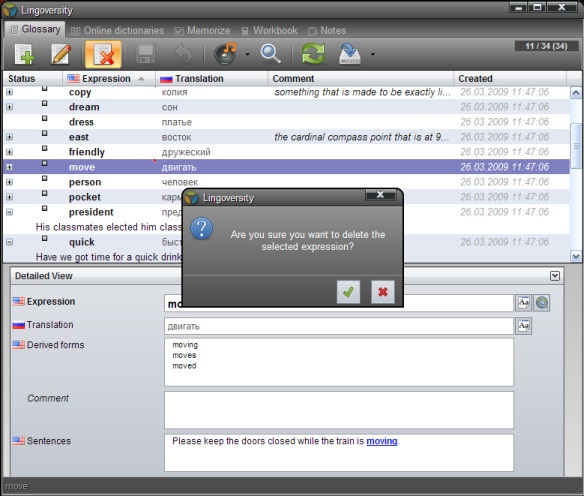This screenshot has width=584, height=496.
Task: Cancel deletion with the red cross
Action: tap(383, 292)
